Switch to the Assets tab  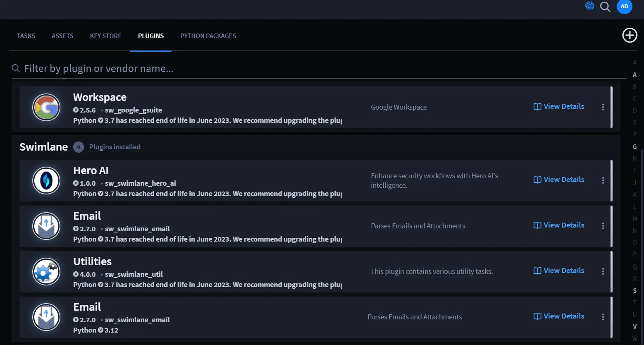pyautogui.click(x=62, y=36)
